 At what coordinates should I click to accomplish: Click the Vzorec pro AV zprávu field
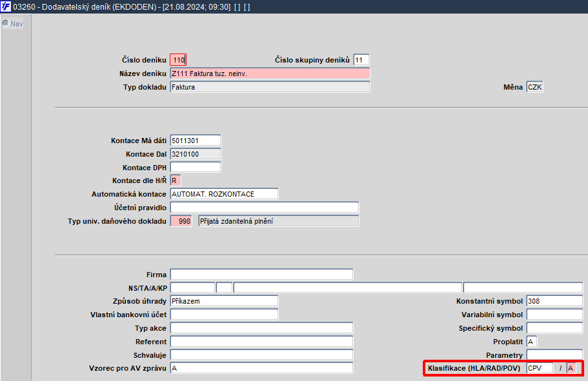(x=261, y=368)
